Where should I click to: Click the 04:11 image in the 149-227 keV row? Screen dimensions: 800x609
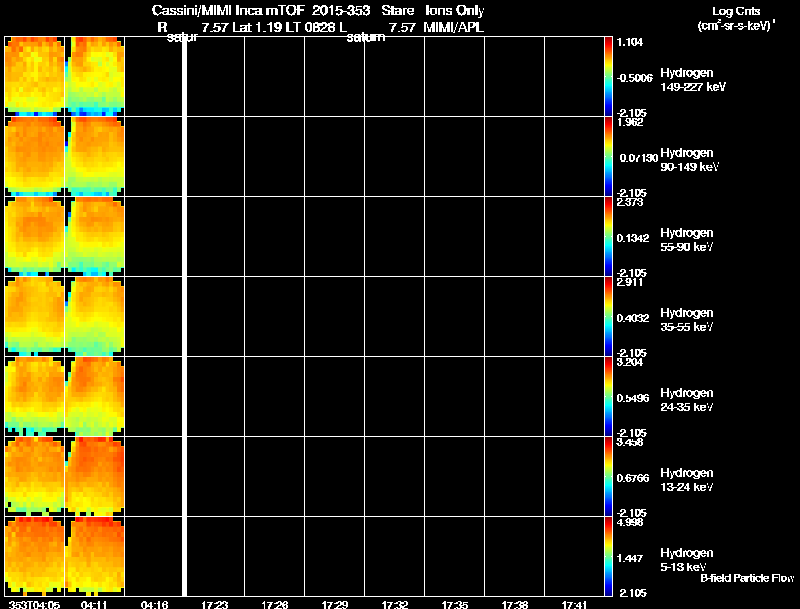(95, 77)
